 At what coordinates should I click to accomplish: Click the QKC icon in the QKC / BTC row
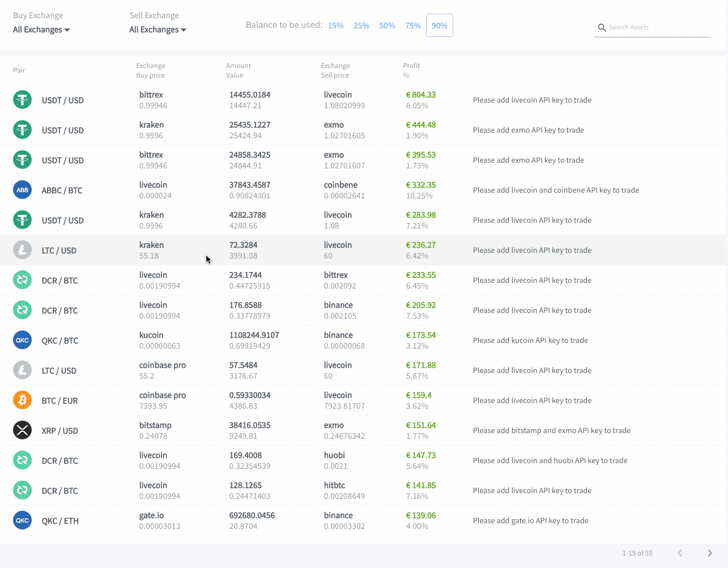click(22, 340)
